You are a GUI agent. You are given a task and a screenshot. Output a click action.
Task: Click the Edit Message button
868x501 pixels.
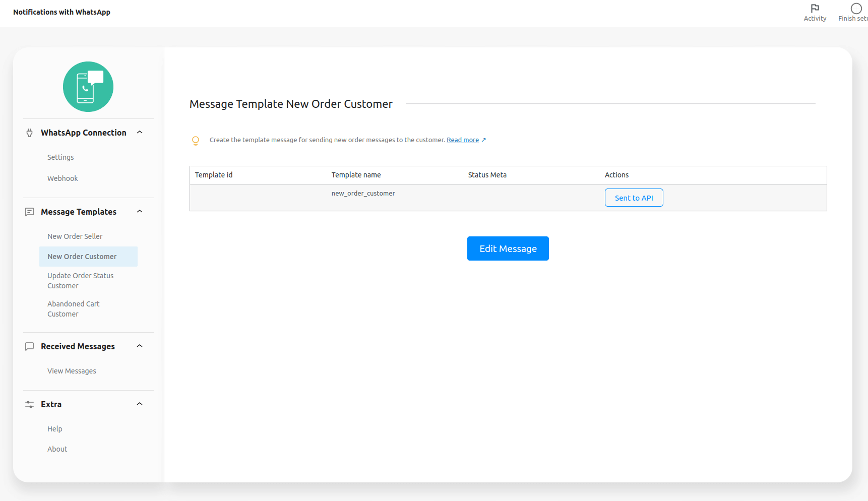point(508,248)
